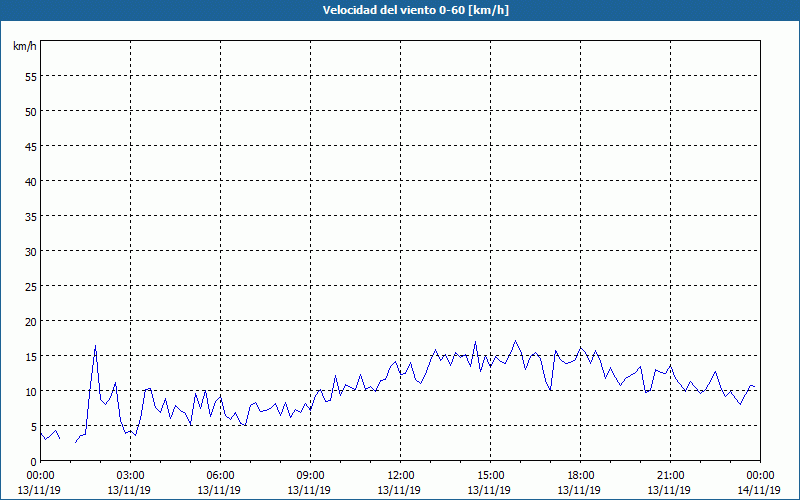
Task: Select the 0 value on the y-axis
Action: (x=34, y=462)
